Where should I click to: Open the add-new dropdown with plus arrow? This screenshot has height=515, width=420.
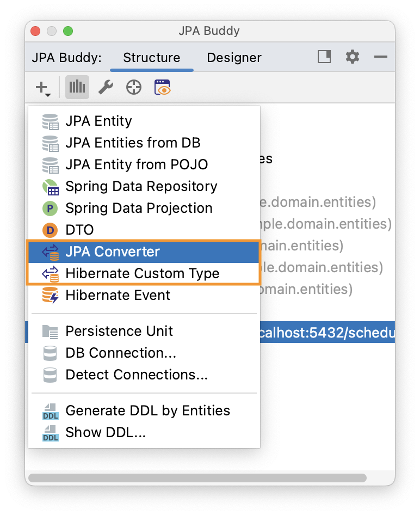pyautogui.click(x=43, y=87)
